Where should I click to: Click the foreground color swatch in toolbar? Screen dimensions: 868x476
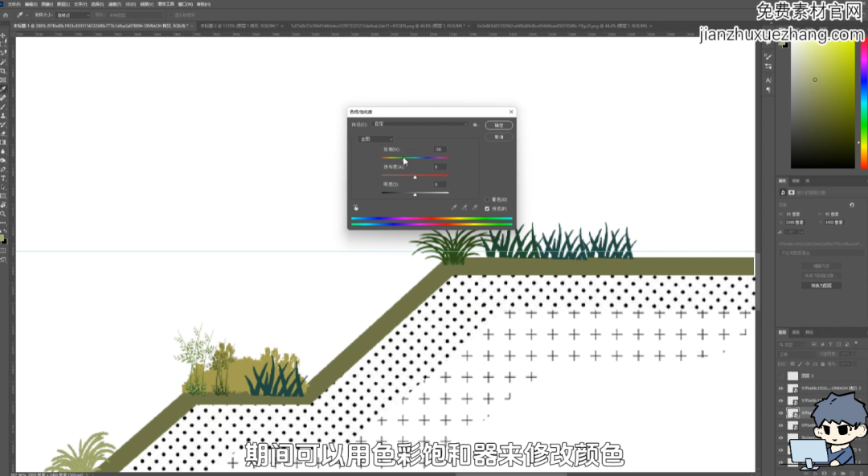2,239
